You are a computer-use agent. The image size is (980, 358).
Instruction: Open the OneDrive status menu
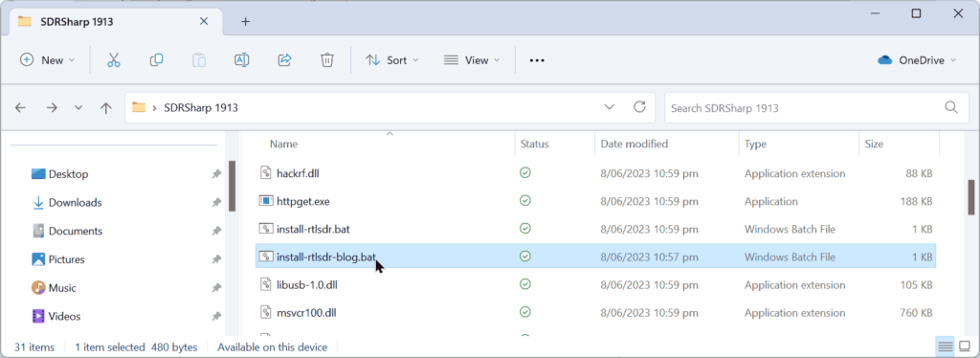(x=917, y=60)
